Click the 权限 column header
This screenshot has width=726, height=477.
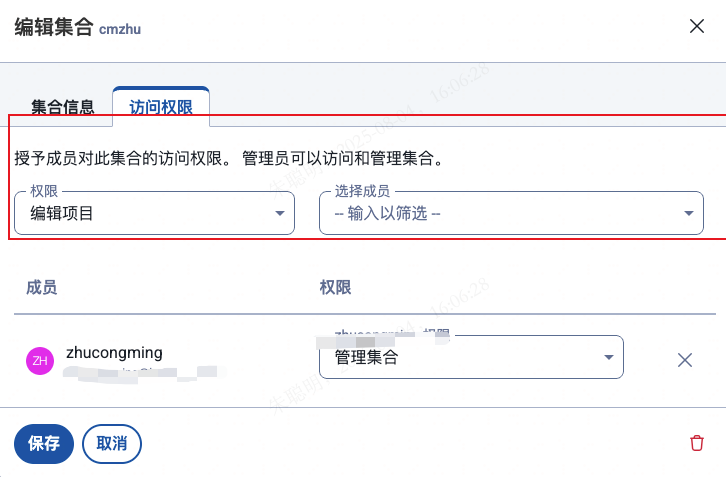point(335,288)
